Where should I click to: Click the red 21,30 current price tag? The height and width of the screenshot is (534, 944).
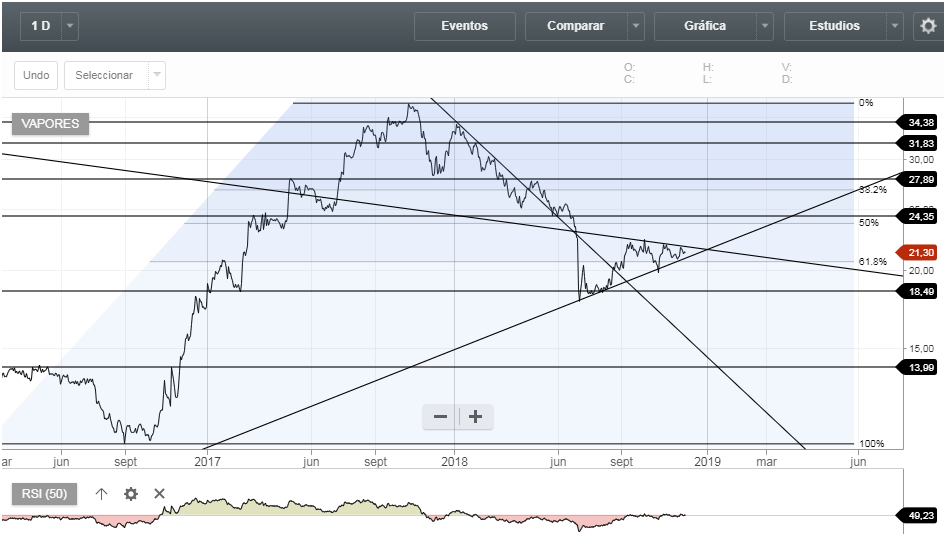click(918, 253)
